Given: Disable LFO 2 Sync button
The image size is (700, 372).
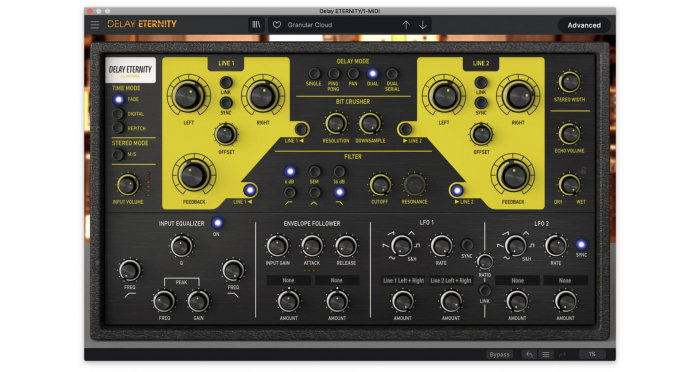Looking at the screenshot, I should point(581,244).
